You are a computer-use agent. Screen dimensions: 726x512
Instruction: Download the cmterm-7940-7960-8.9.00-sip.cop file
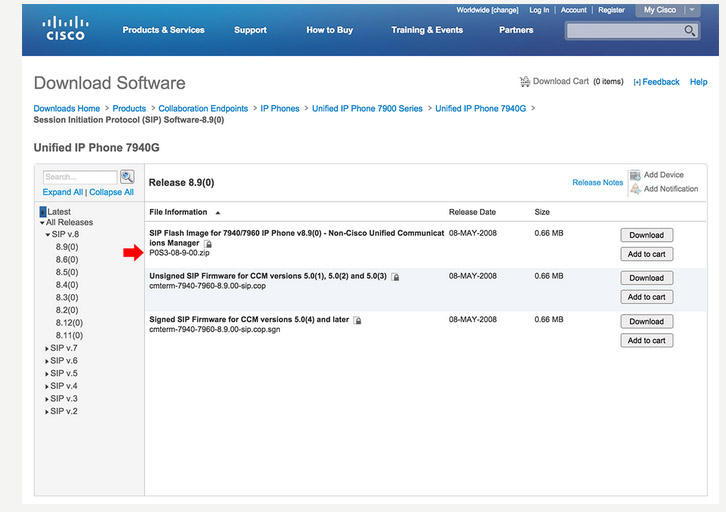click(x=646, y=278)
